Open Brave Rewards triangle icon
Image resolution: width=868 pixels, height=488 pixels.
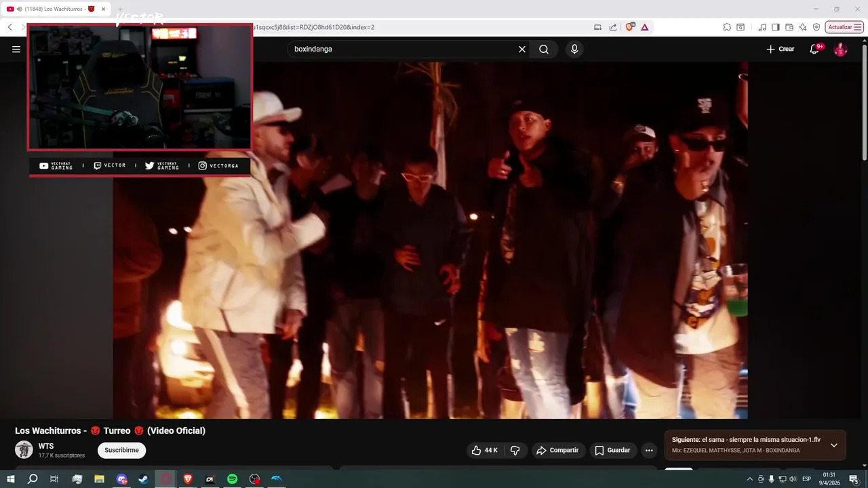644,27
